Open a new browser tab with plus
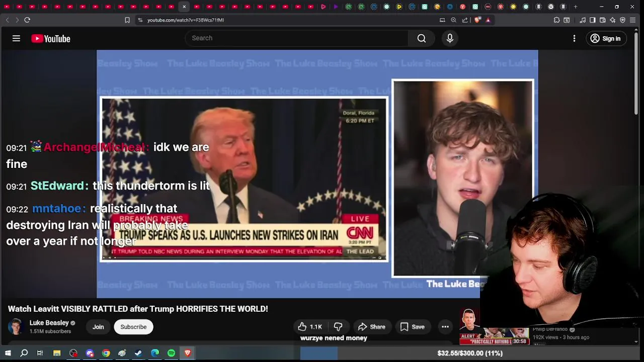This screenshot has width=644, height=362. point(576,7)
